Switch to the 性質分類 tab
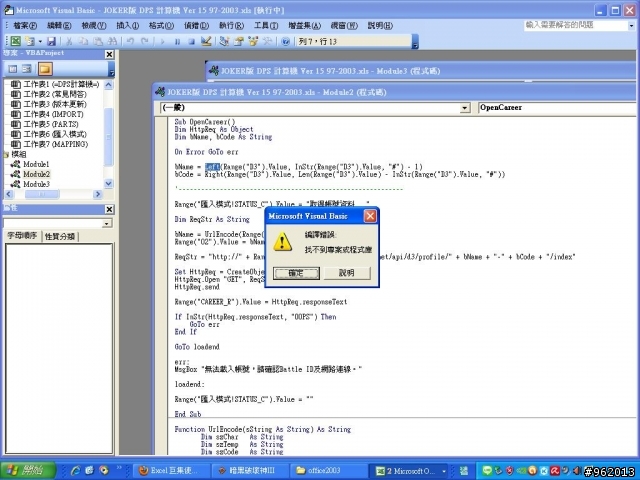This screenshot has height=480, width=640. tap(60, 236)
